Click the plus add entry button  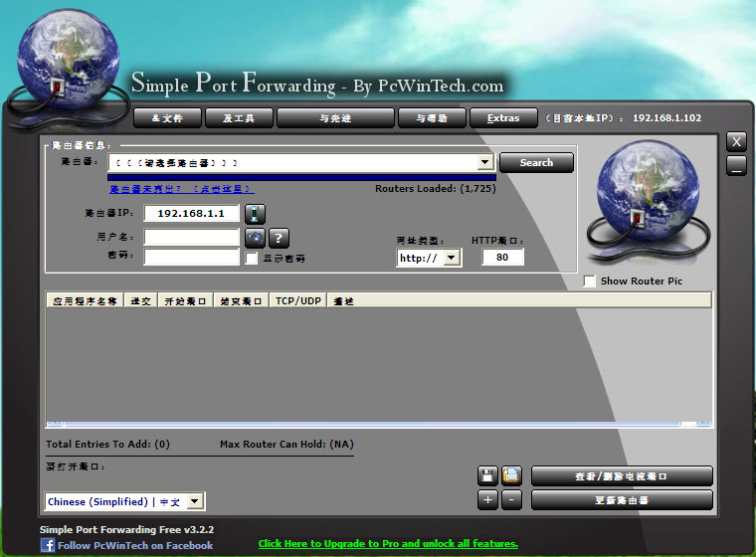click(487, 500)
